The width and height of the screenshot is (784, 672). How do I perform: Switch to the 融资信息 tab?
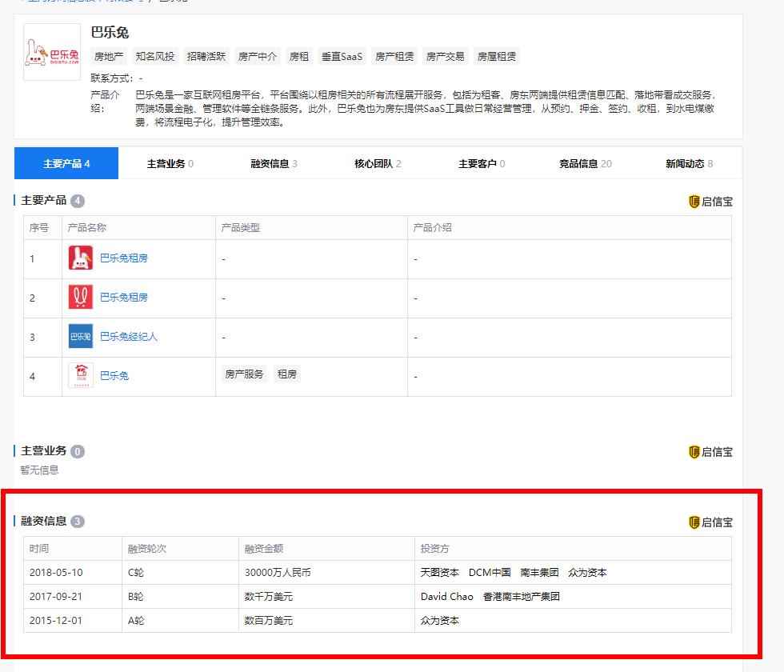click(x=274, y=163)
